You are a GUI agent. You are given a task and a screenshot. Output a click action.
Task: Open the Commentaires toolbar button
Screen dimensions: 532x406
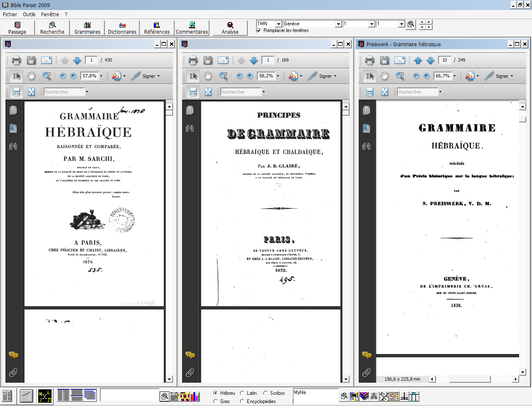pyautogui.click(x=192, y=28)
